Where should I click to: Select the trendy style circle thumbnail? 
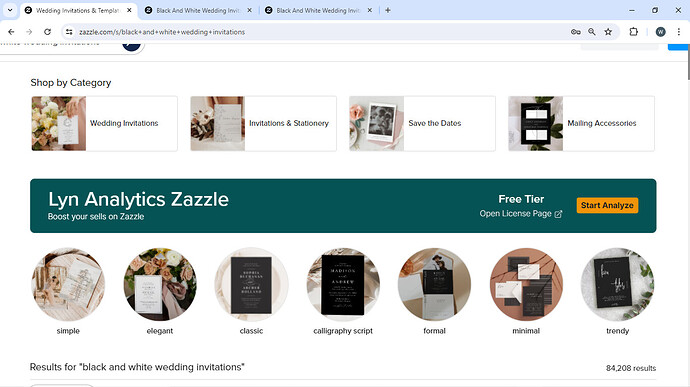(617, 284)
